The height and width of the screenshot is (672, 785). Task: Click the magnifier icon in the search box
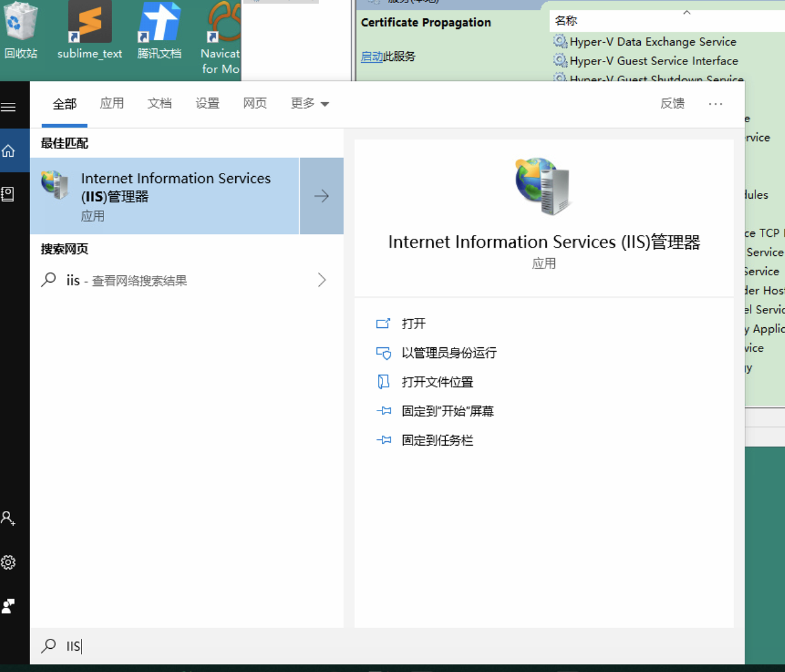(x=48, y=646)
